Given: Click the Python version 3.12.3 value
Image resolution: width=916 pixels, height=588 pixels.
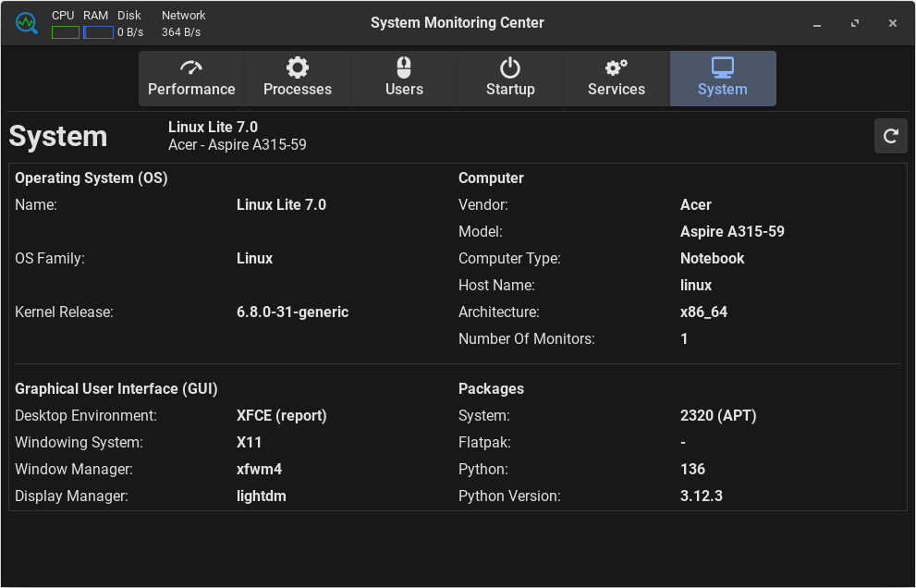Looking at the screenshot, I should 701,496.
